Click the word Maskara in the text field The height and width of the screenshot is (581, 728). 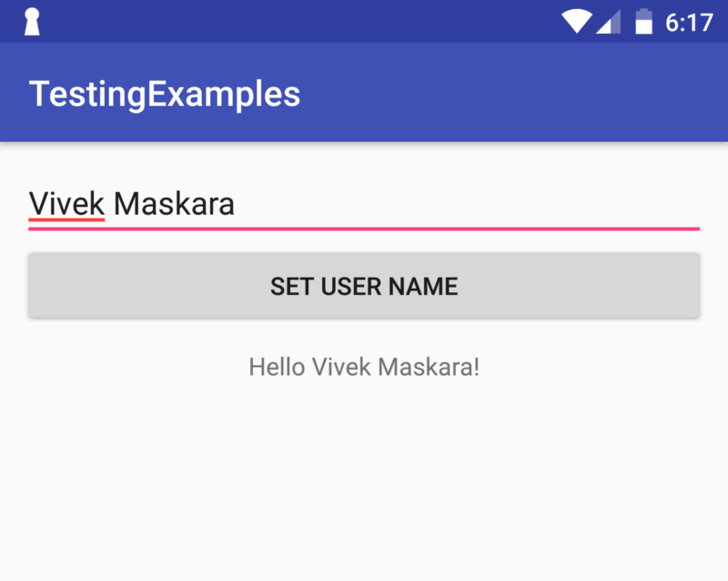click(x=174, y=204)
